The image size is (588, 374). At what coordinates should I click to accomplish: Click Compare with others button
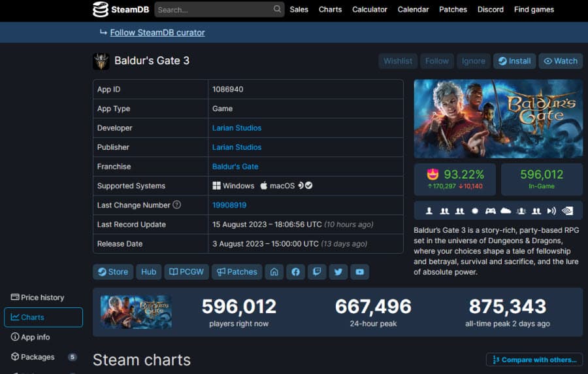[x=534, y=360]
